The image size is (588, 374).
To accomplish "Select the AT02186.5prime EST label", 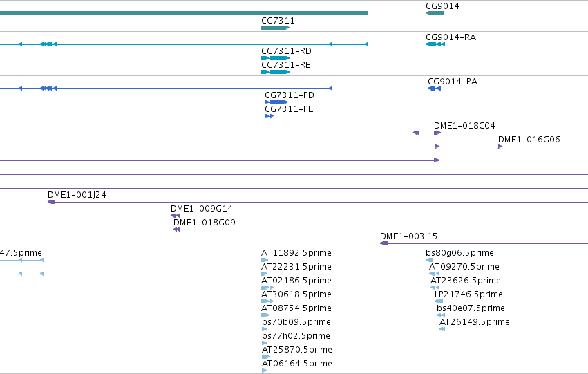I will [x=296, y=281].
